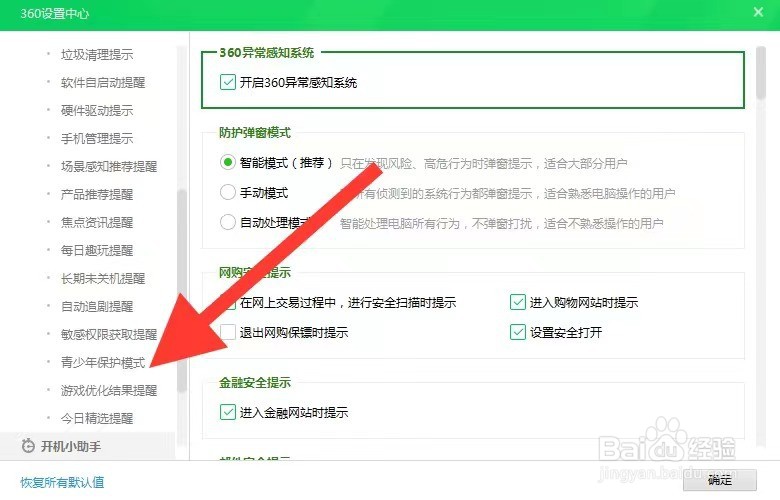Toggle 开启360异常感知系统 checkbox
The width and height of the screenshot is (780, 500).
(x=227, y=82)
